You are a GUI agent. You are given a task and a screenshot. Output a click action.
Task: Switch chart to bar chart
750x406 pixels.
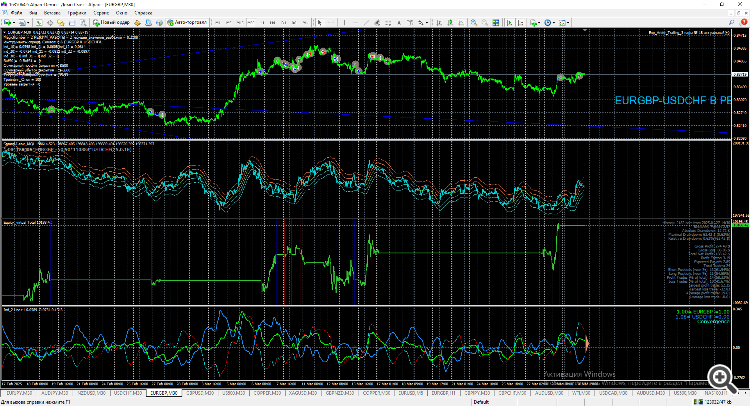coord(439,22)
